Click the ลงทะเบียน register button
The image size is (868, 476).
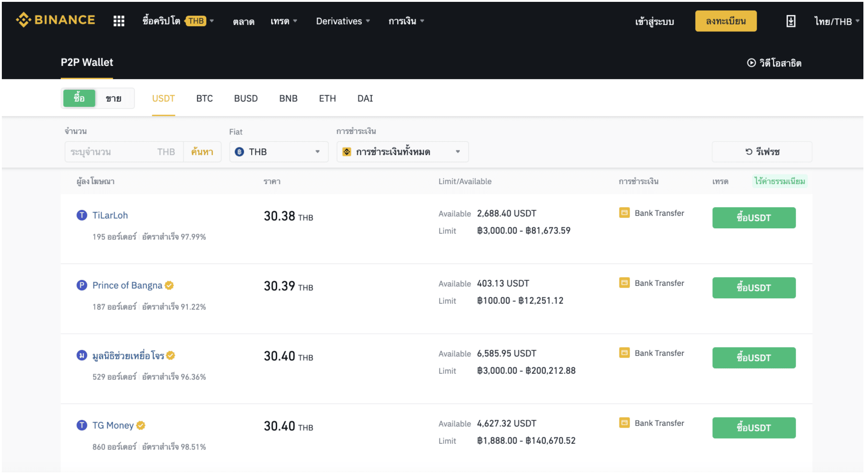pyautogui.click(x=726, y=21)
